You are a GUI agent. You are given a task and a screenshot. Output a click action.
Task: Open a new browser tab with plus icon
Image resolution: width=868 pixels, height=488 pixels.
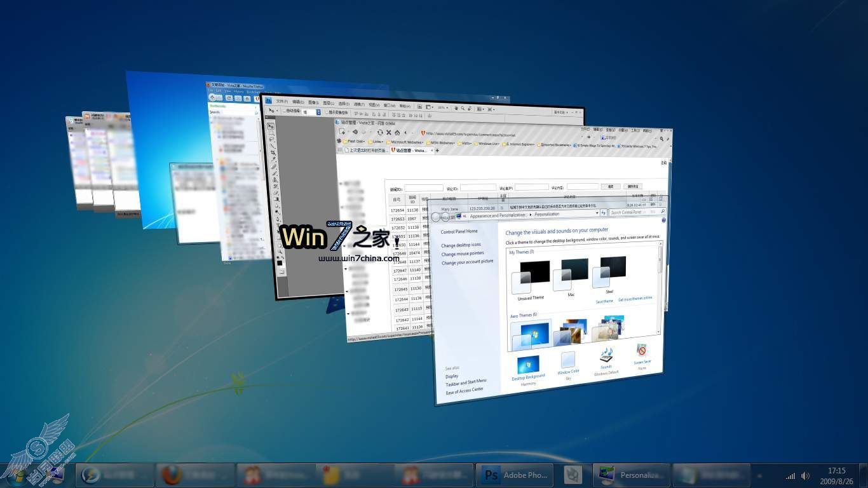pos(437,151)
